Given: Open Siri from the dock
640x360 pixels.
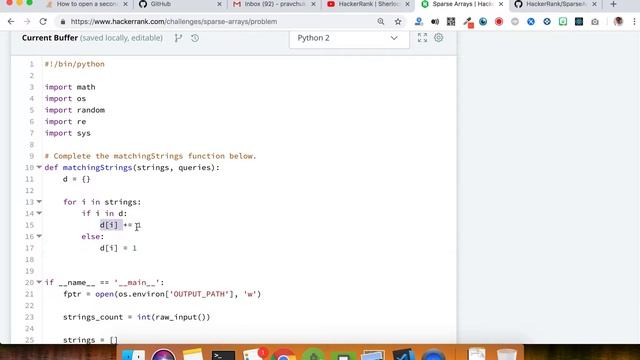Looking at the screenshot, I should (x=164, y=355).
